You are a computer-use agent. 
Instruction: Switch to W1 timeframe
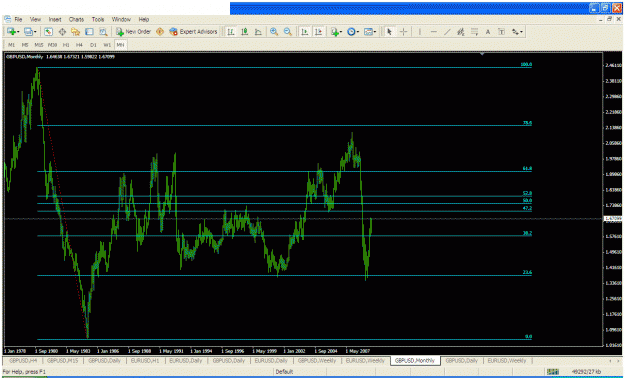click(x=107, y=45)
